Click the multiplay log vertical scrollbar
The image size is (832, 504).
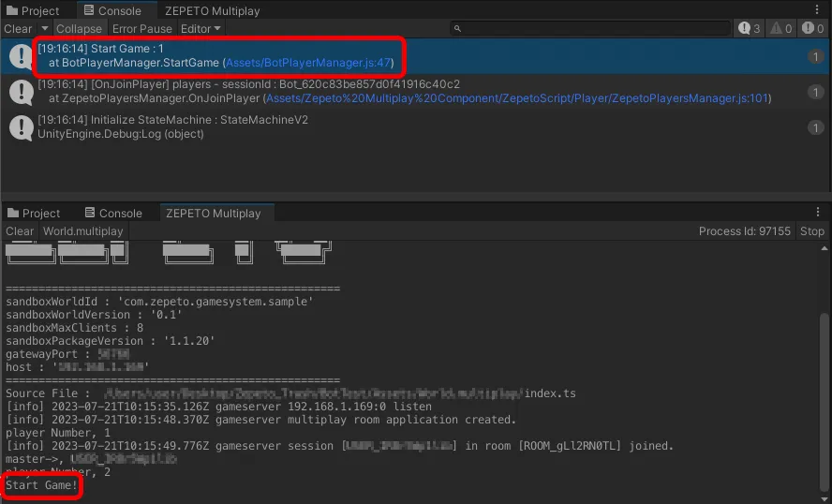[825, 402]
